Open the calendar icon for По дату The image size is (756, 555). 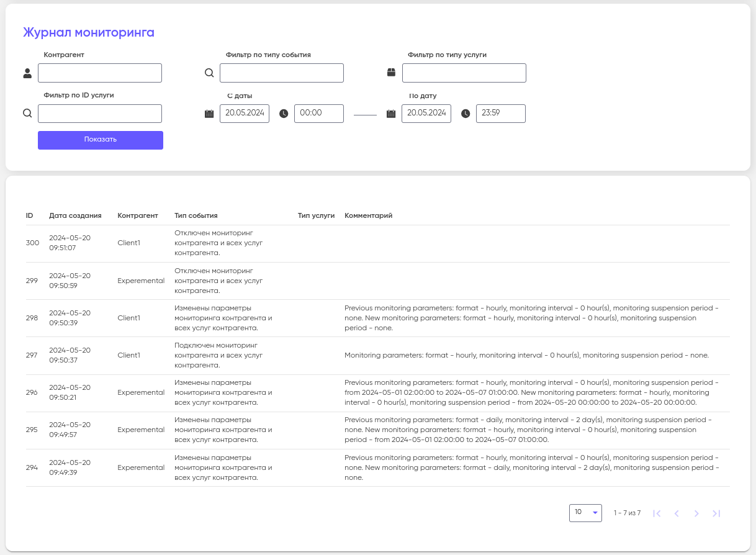click(391, 114)
